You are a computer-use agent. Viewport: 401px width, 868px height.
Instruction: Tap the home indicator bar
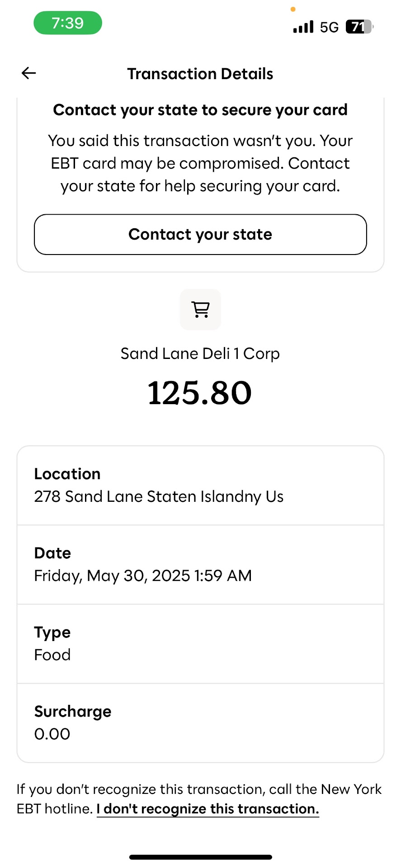[200, 857]
